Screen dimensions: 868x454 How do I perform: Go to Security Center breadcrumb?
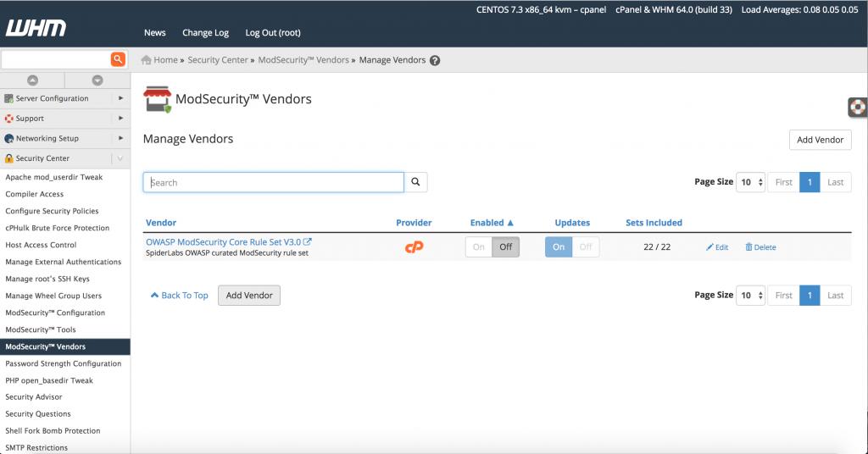(x=218, y=60)
